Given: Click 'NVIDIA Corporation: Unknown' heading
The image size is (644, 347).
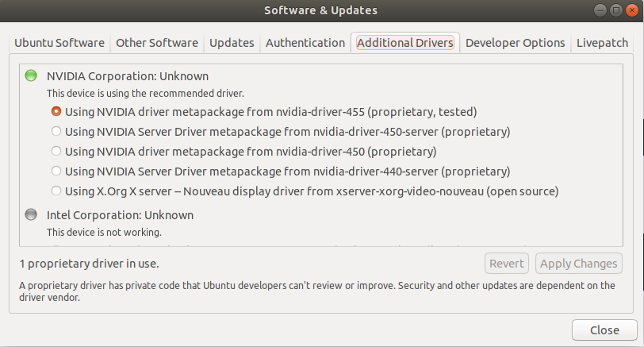Looking at the screenshot, I should tap(128, 76).
